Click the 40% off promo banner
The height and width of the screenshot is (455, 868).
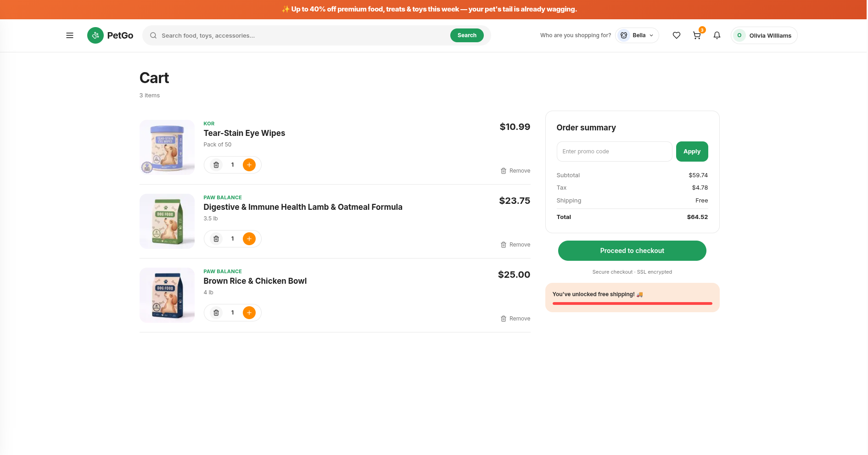[x=434, y=9]
